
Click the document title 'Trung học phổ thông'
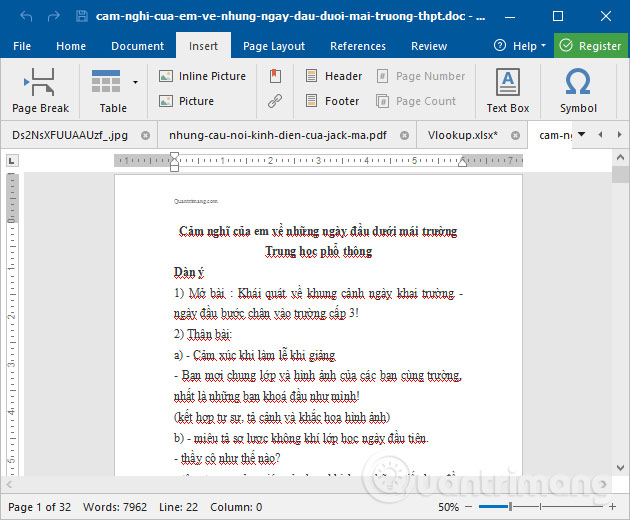319,251
